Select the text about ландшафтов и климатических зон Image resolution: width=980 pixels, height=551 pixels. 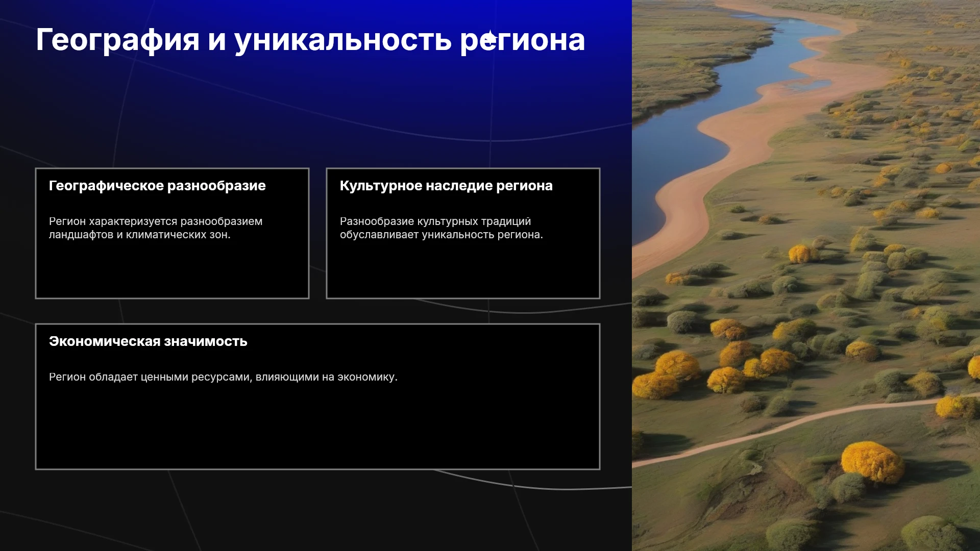coord(156,228)
